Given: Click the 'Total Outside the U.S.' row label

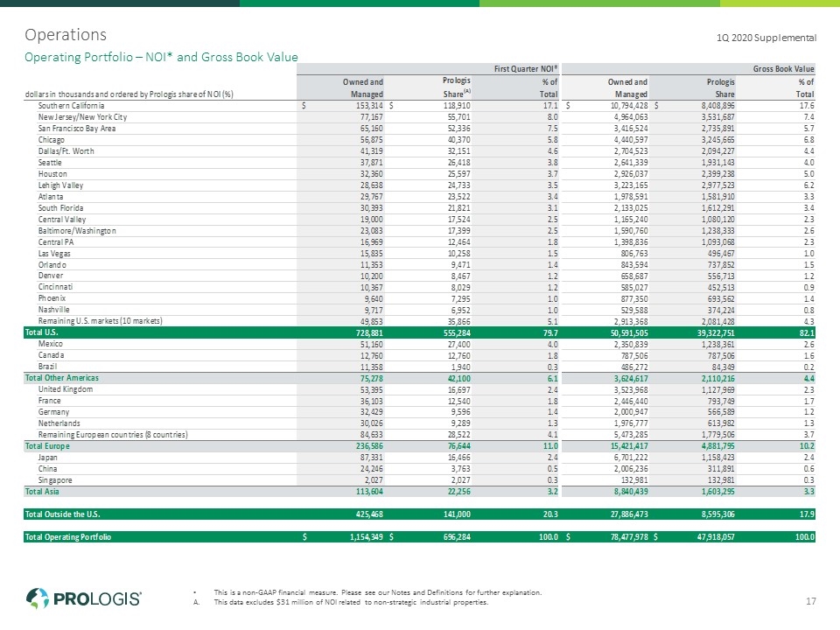Looking at the screenshot, I should (x=62, y=514).
